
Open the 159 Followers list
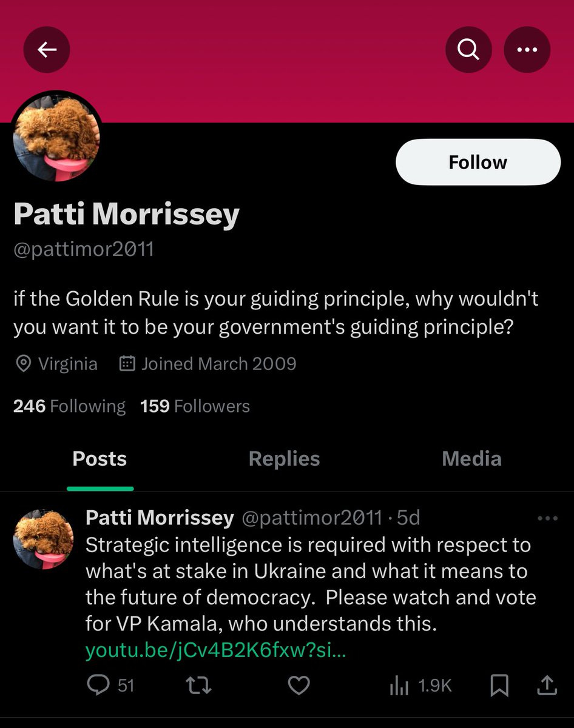coord(195,406)
